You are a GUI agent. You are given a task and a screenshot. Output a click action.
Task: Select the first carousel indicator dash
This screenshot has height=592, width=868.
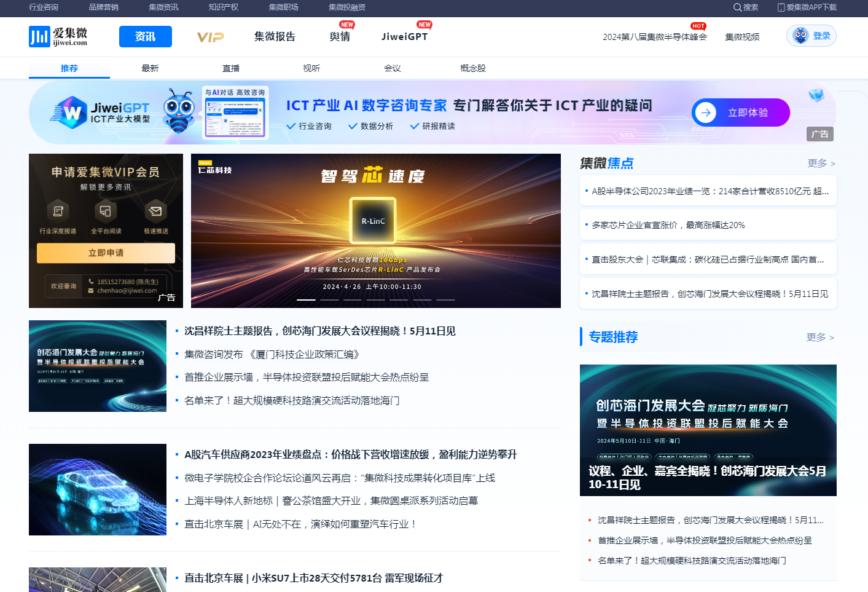coord(306,299)
